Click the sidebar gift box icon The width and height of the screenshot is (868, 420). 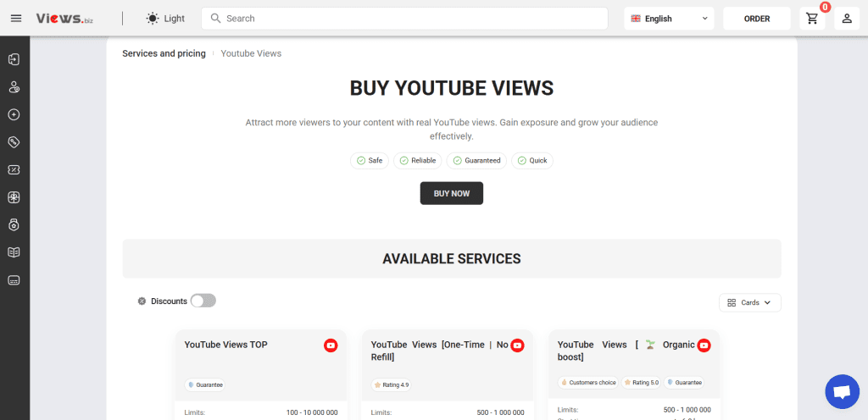tap(14, 197)
